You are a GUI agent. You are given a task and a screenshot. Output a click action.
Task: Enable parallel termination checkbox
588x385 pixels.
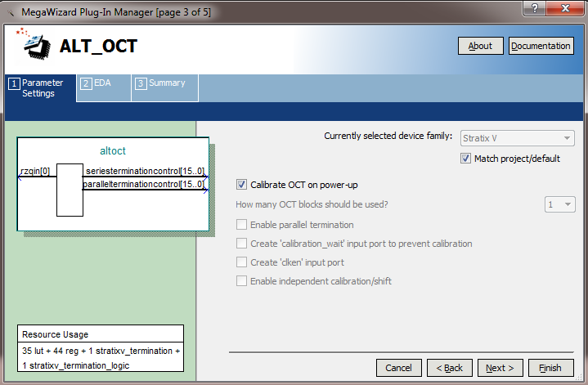[x=241, y=225]
